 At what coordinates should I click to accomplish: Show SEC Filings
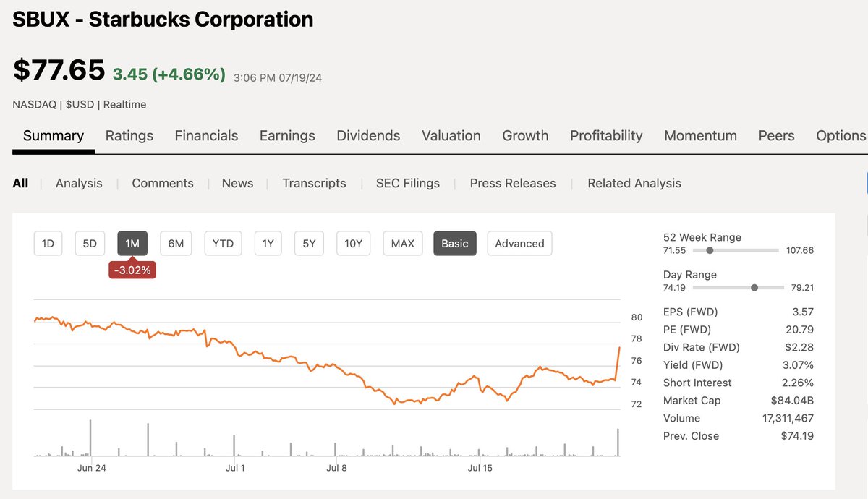coord(408,183)
